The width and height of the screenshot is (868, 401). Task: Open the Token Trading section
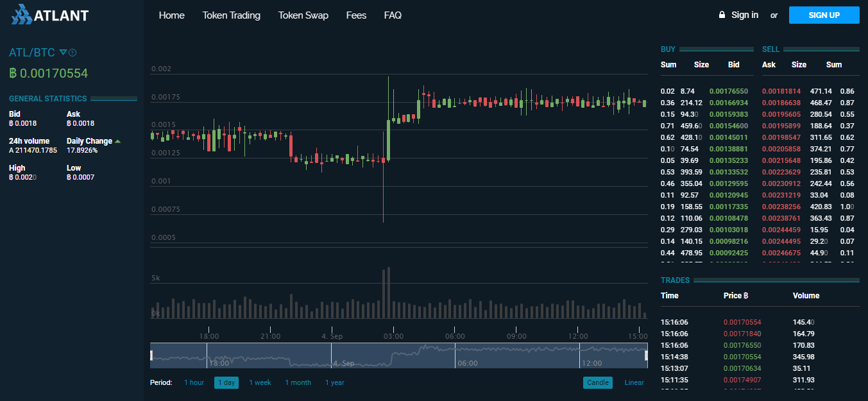coord(232,15)
